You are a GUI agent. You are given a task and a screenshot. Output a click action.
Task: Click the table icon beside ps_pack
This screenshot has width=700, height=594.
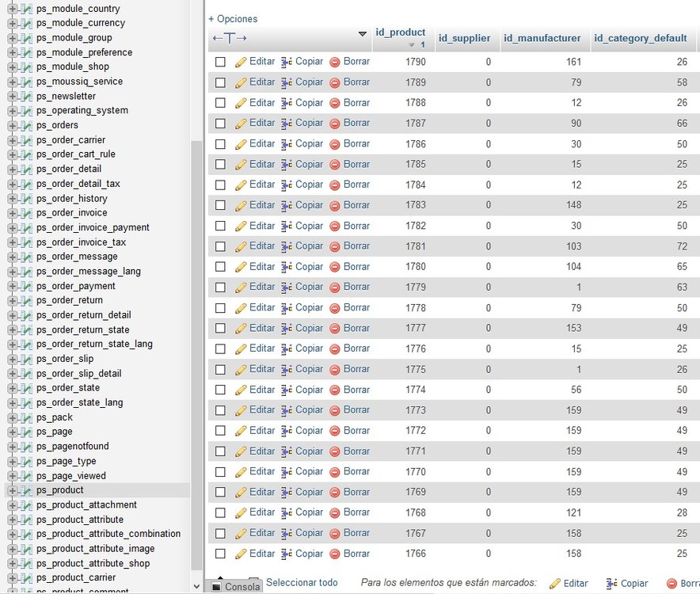point(26,418)
